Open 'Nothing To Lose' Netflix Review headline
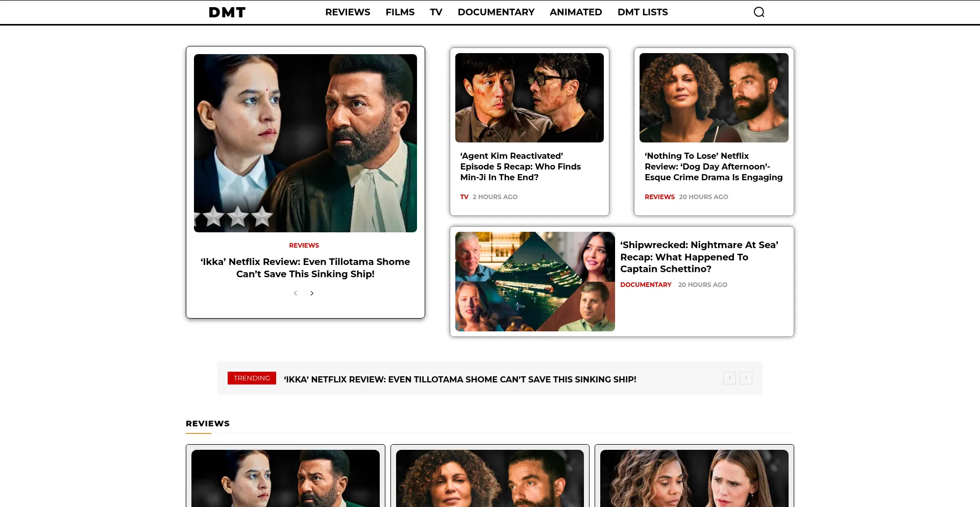The height and width of the screenshot is (507, 980). click(x=714, y=166)
